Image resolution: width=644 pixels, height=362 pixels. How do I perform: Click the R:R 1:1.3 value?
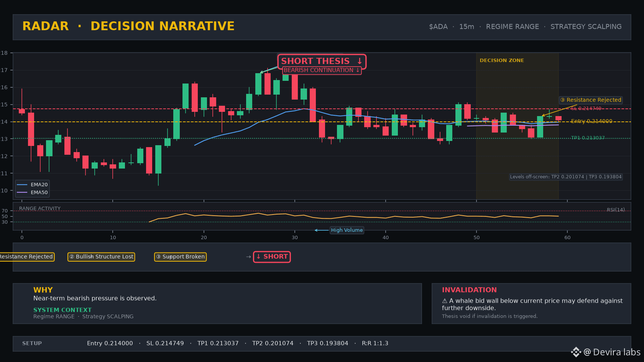[375, 344]
